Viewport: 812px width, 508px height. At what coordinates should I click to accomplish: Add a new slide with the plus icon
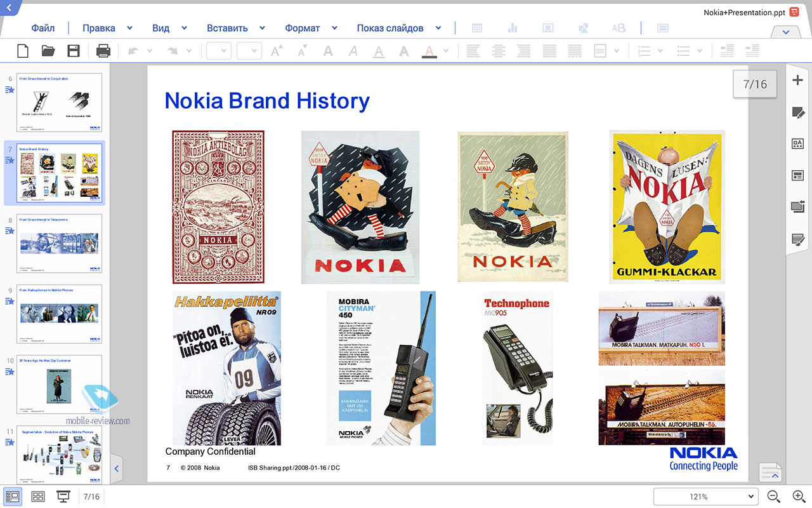tap(797, 80)
